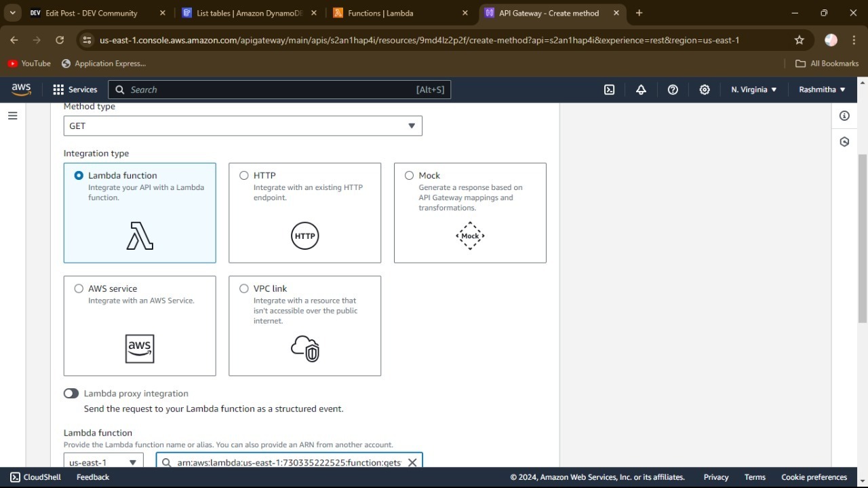Click the Services text button
The height and width of the screenshot is (488, 868).
[83, 90]
